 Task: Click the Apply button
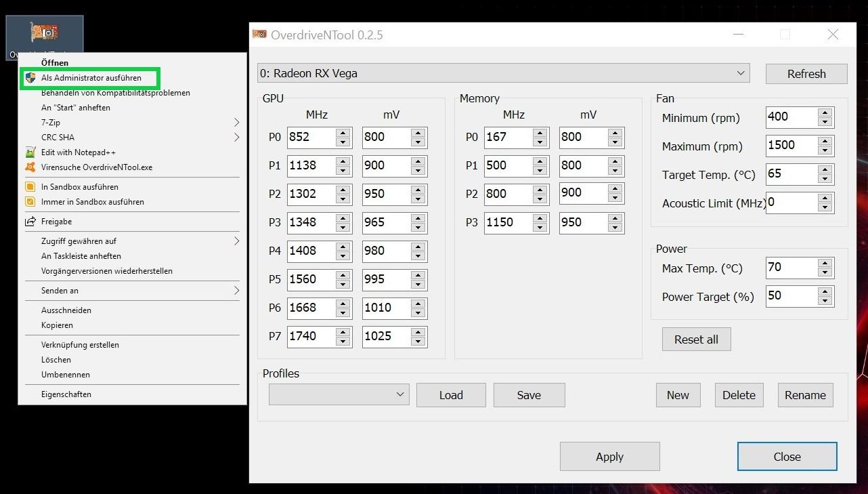609,457
